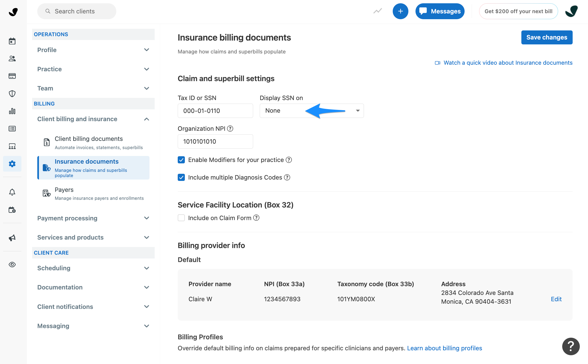This screenshot has height=364, width=588.
Task: Select the eye icon at the sidebar bottom
Action: pos(12,265)
